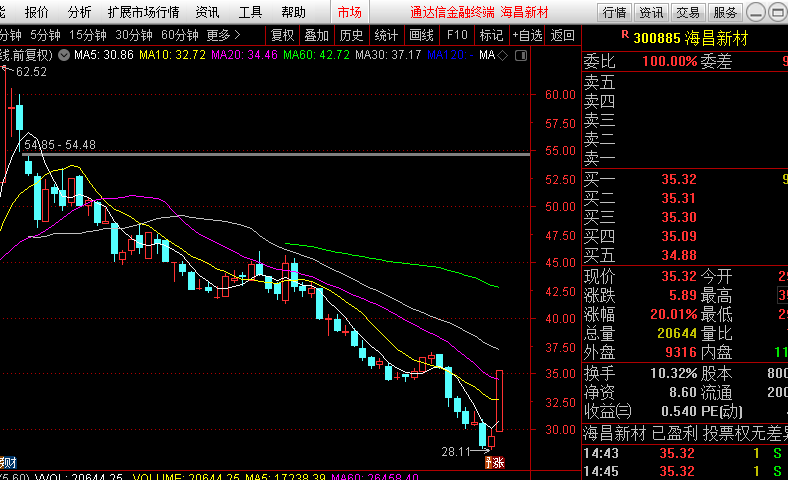
Task: Select the 15分钟 period
Action: [x=88, y=35]
